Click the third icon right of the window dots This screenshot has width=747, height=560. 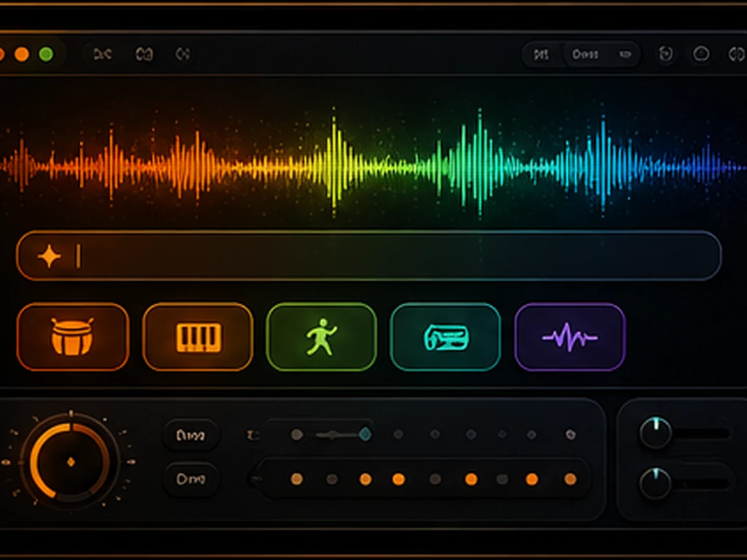coord(182,55)
